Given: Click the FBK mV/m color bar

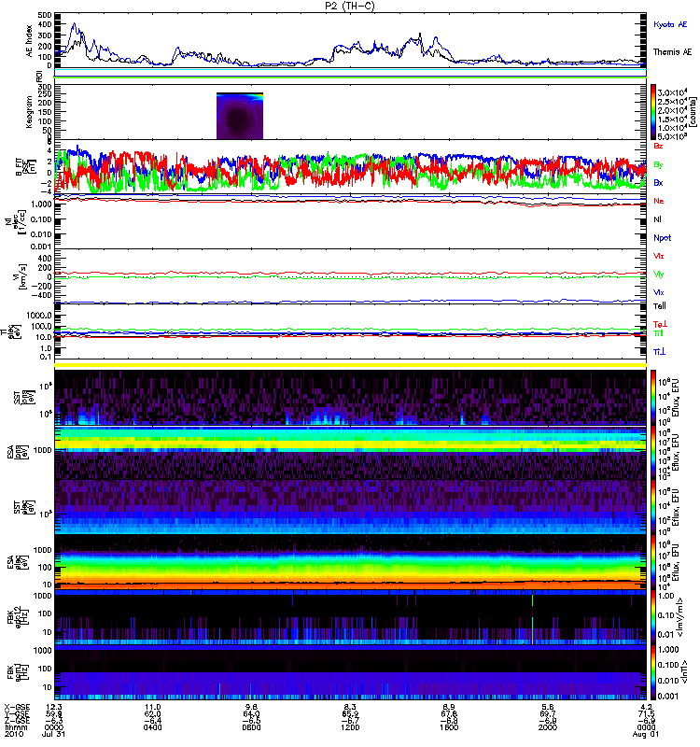Looking at the screenshot, I should pyautogui.click(x=653, y=617).
